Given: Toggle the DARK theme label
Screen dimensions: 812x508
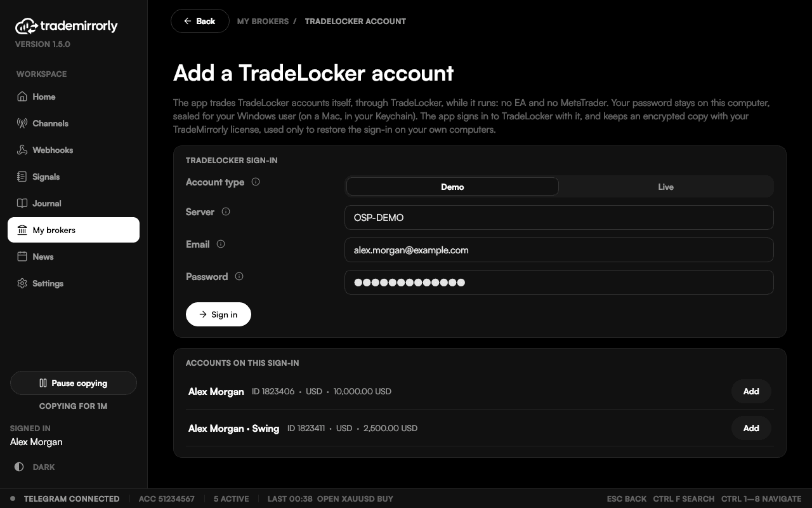Looking at the screenshot, I should pos(44,467).
